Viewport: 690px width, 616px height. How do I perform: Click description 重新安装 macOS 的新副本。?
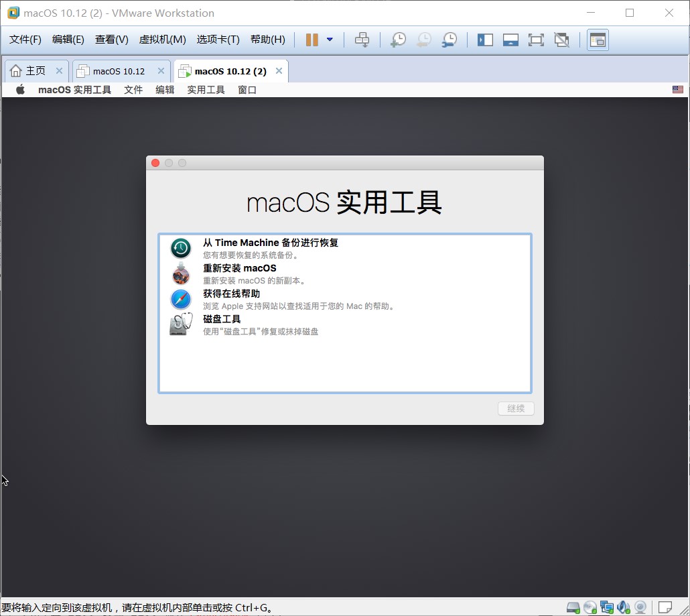(x=255, y=280)
